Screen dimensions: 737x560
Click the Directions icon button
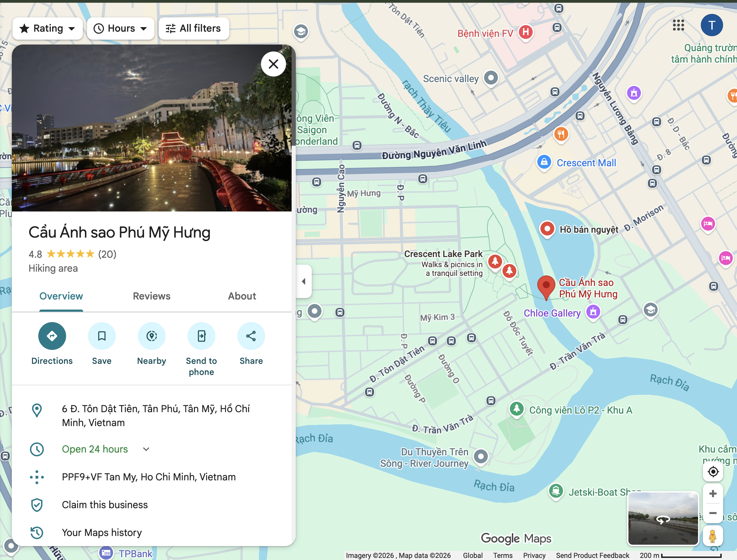52,336
